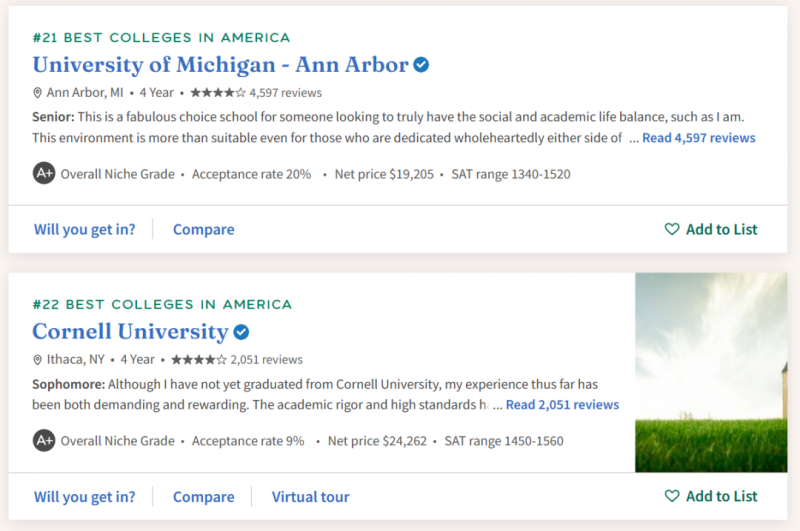Select Will you get in? for Michigan
The height and width of the screenshot is (531, 800).
(85, 230)
